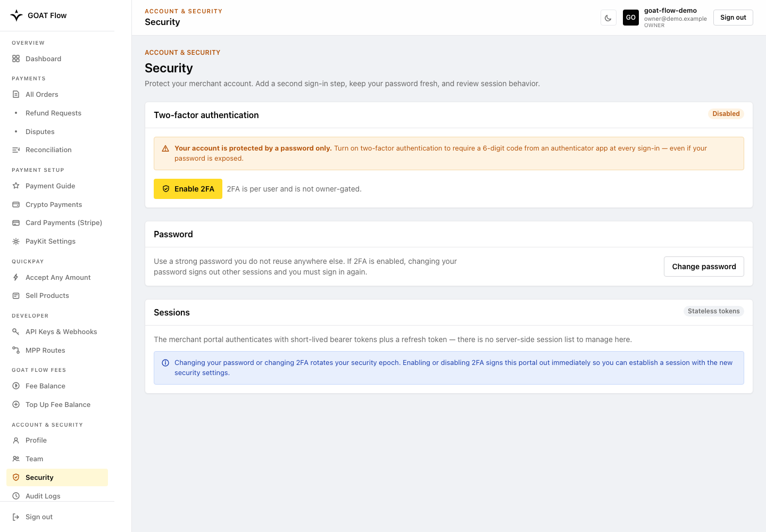
Task: Click the Reconciliation list icon
Action: click(16, 150)
